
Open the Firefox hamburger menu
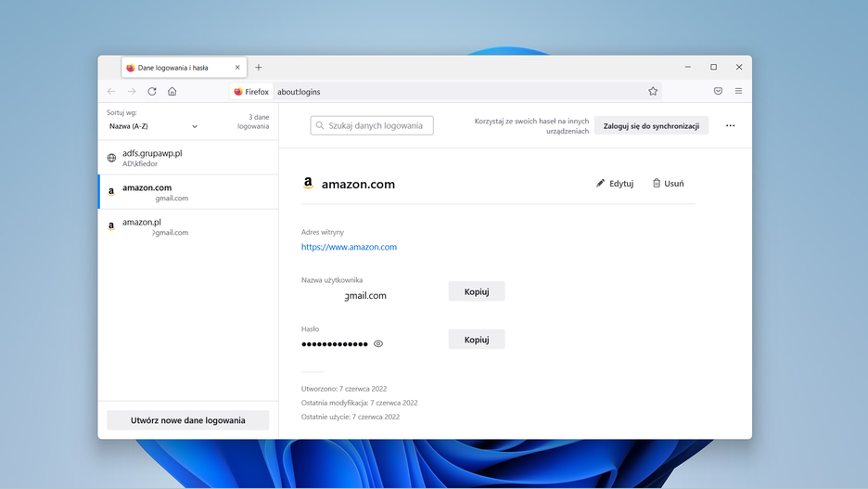pos(738,91)
